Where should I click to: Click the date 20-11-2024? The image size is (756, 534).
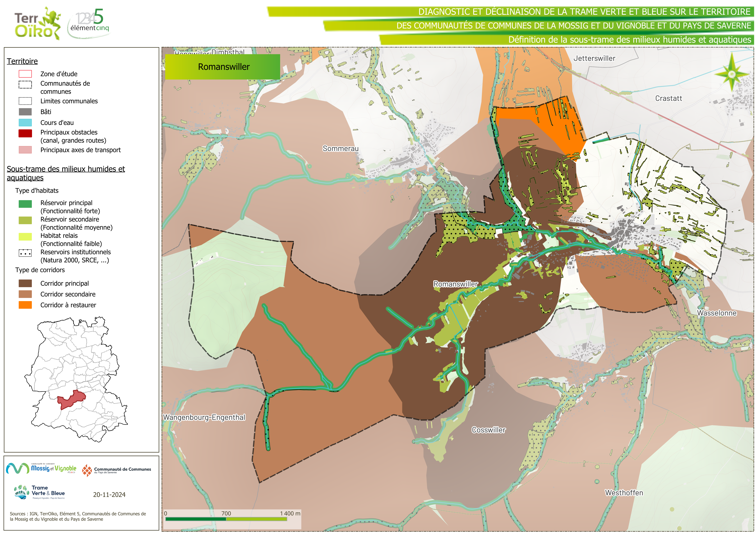click(x=109, y=495)
